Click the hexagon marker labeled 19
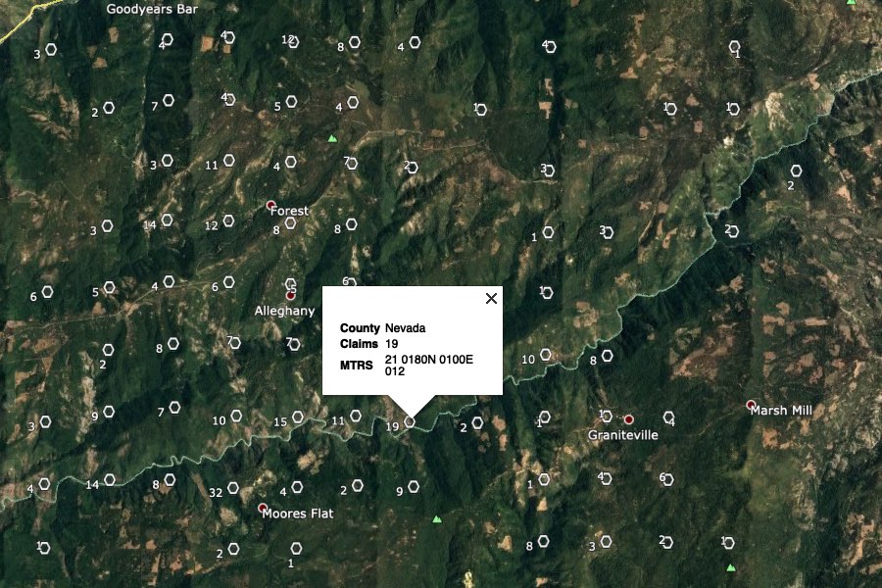Screen dimensions: 882x588 410,421
